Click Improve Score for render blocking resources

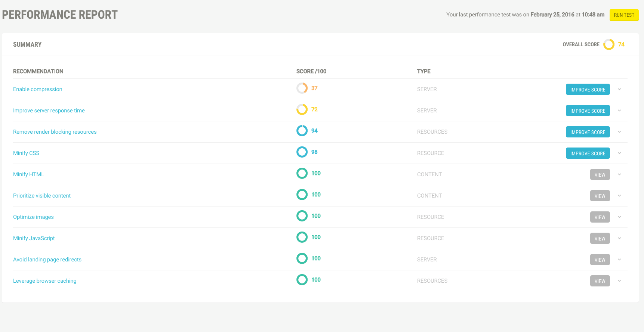tap(588, 132)
